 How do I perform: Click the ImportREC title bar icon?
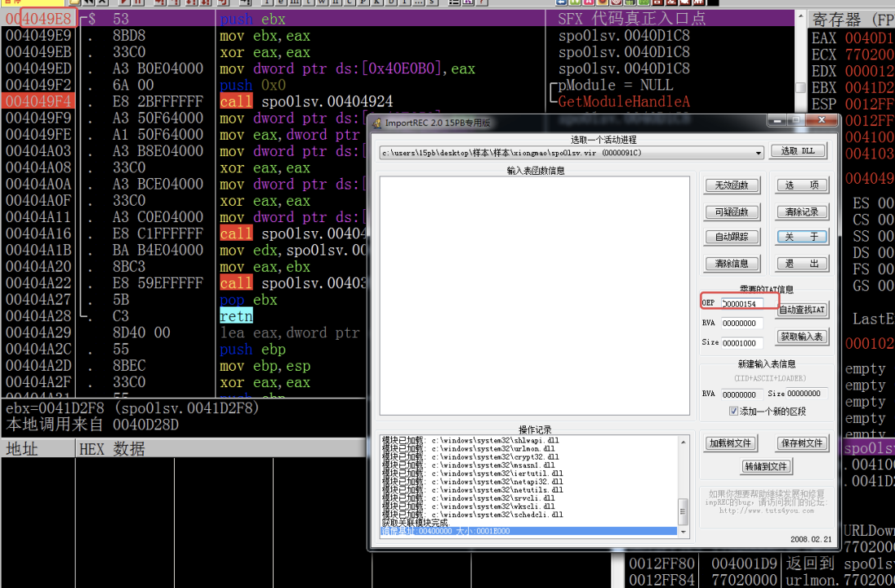point(376,122)
